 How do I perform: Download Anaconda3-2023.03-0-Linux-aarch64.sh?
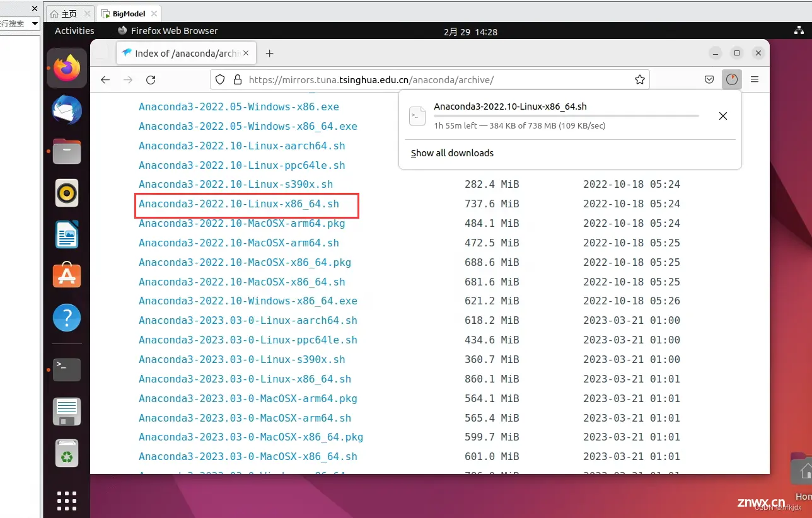tap(248, 321)
